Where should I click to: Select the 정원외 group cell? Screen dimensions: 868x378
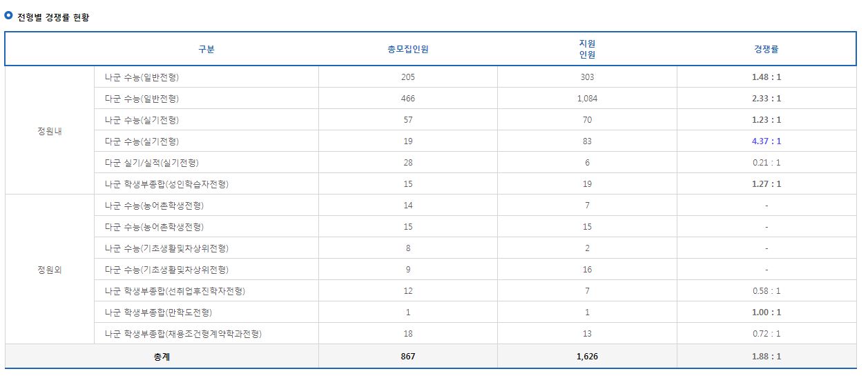50,270
